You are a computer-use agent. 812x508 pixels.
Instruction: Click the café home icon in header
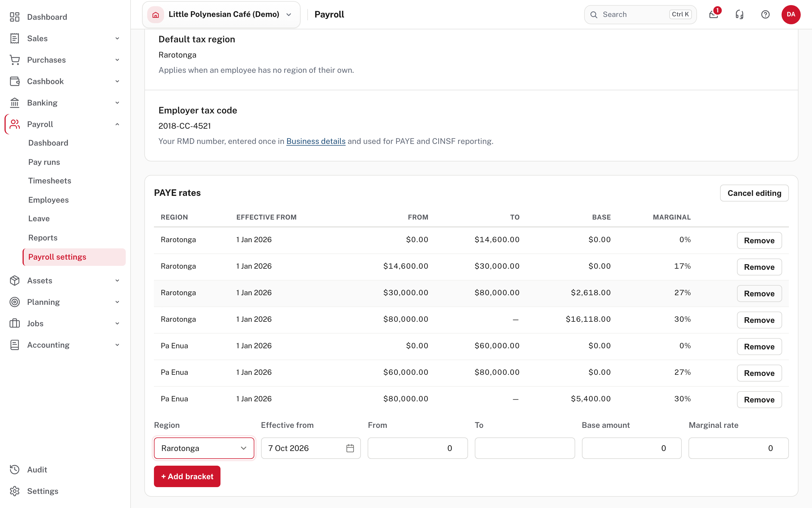[156, 14]
